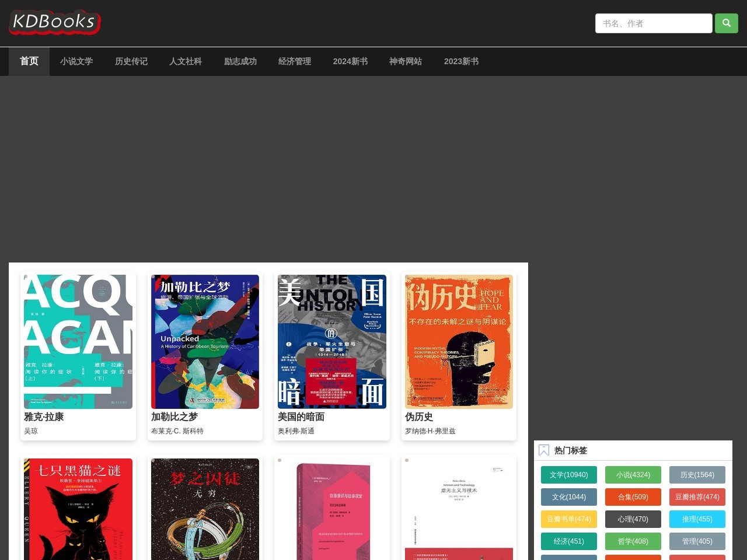Select the 历史(1564) tag
Image resolution: width=747 pixels, height=560 pixels.
pos(697,475)
